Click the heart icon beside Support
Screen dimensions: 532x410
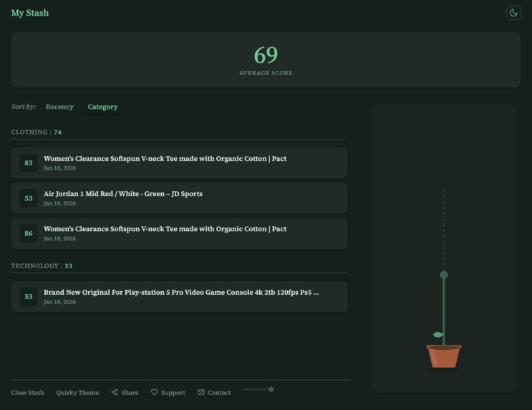[155, 392]
